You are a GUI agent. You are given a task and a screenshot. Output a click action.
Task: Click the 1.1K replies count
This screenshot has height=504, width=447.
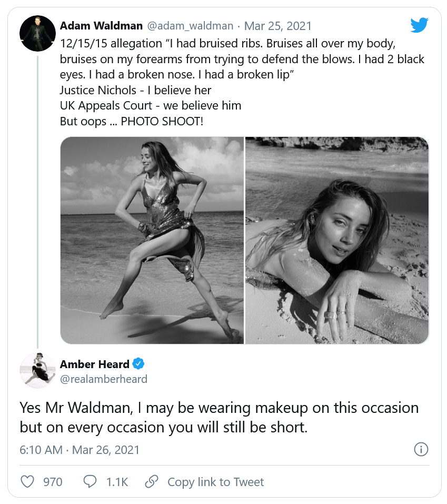[117, 482]
